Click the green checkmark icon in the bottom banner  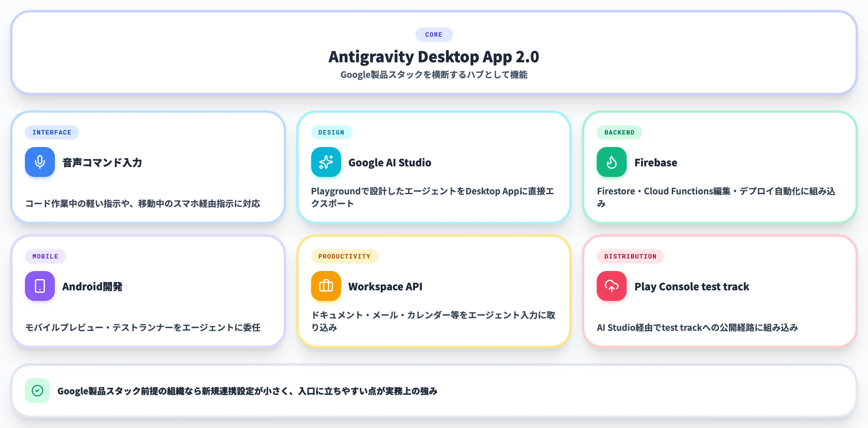[37, 391]
